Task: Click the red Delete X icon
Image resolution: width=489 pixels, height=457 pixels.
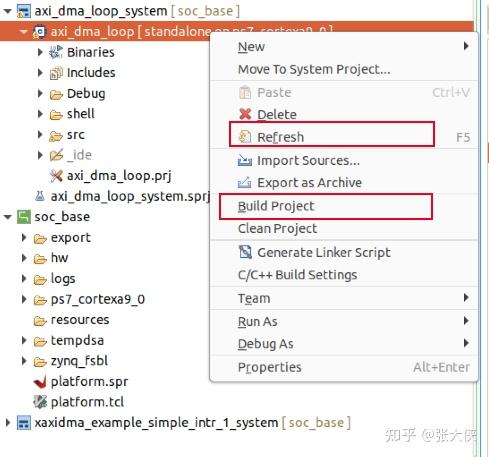Action: pos(245,114)
